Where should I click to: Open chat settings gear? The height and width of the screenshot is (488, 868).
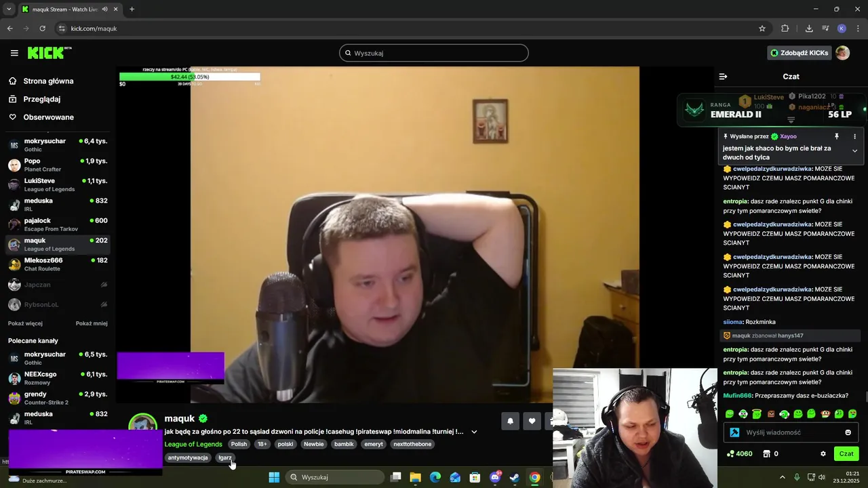pos(823,453)
